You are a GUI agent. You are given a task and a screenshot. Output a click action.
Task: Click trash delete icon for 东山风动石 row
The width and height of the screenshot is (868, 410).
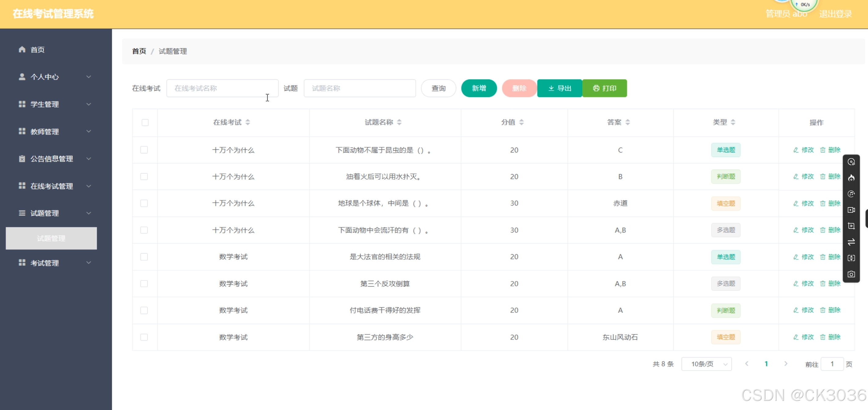click(x=822, y=337)
